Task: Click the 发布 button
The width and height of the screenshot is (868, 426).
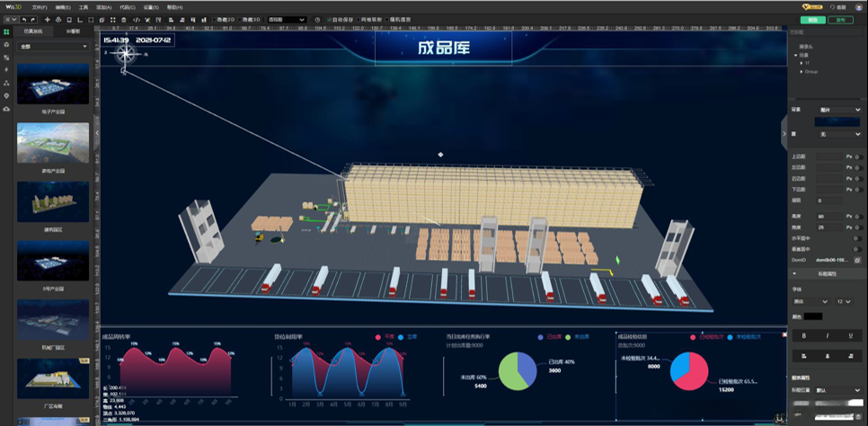Action: pyautogui.click(x=840, y=20)
